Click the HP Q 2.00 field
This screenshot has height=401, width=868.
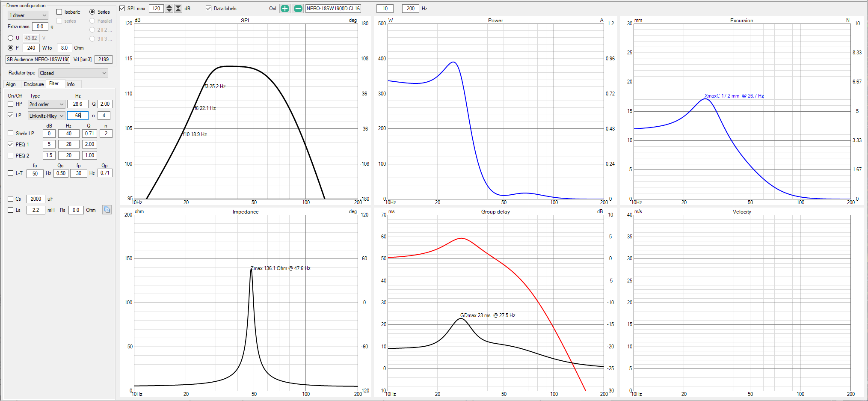pyautogui.click(x=105, y=104)
